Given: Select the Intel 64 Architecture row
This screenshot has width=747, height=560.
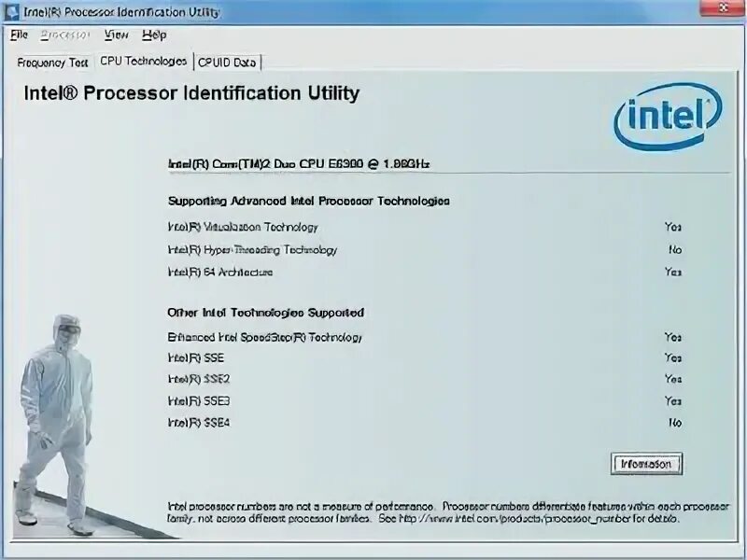Looking at the screenshot, I should (x=425, y=272).
